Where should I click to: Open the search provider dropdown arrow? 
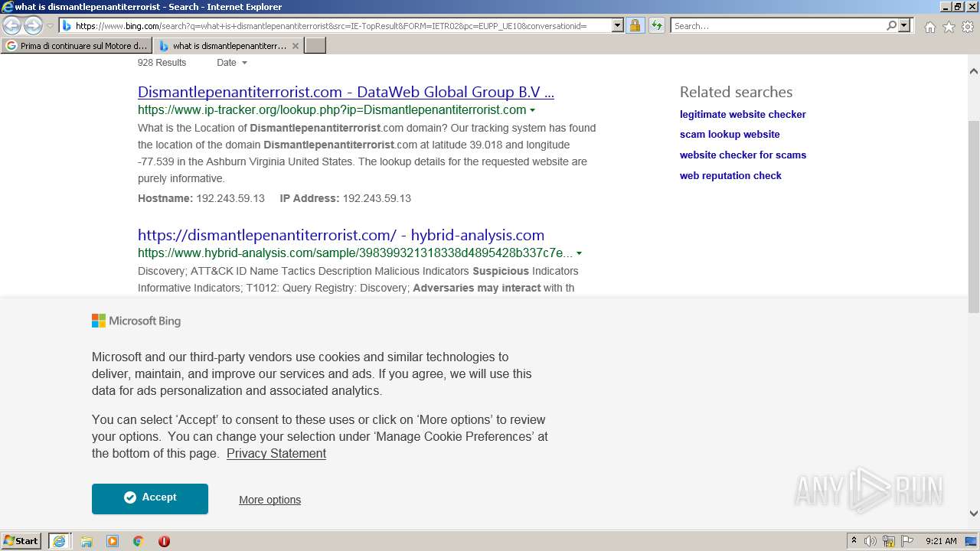[x=904, y=25]
